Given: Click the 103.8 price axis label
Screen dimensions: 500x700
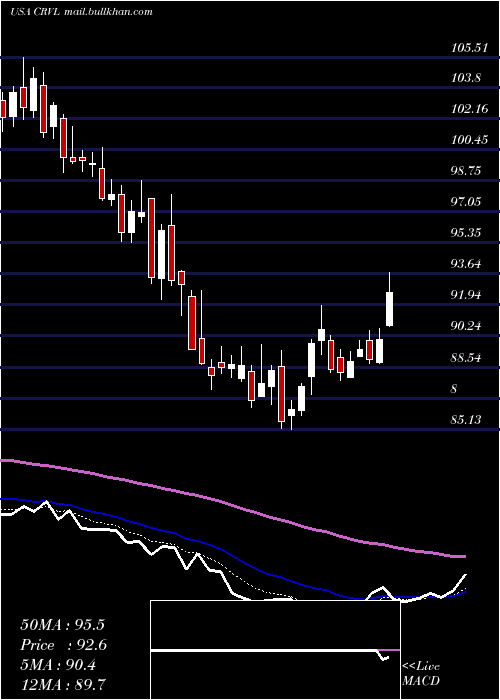Looking at the screenshot, I should 465,78.
